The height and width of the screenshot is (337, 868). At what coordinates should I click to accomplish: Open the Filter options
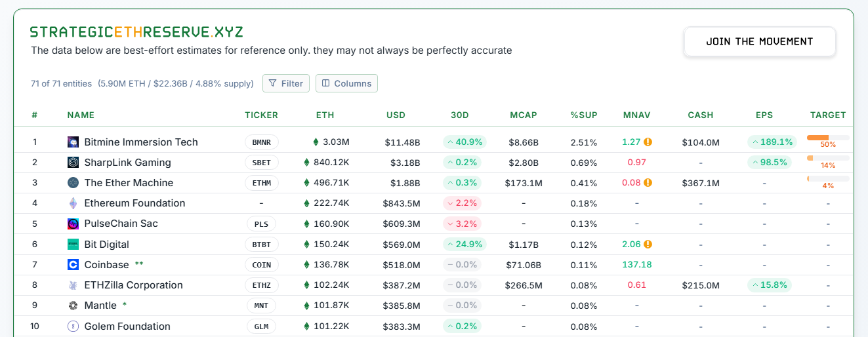click(286, 83)
